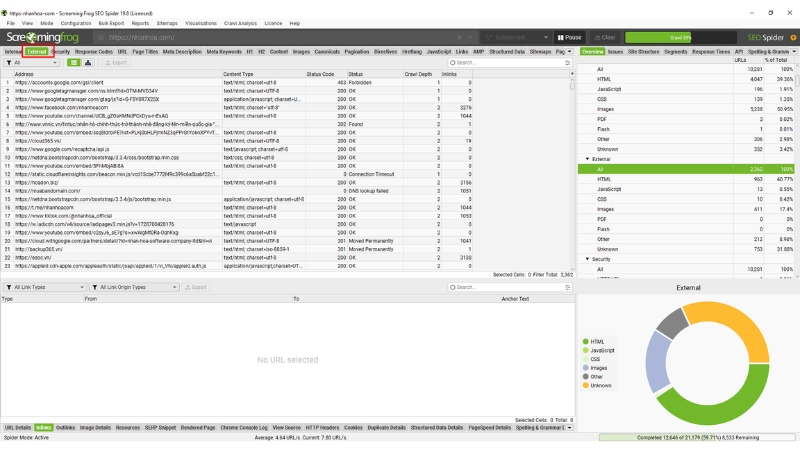Select the Outlinks bottom tab

(x=65, y=428)
